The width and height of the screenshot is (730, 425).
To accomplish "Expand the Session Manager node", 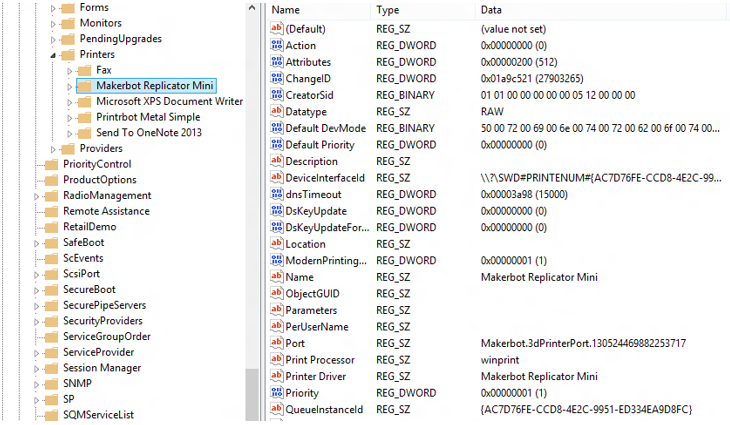I will [x=36, y=369].
